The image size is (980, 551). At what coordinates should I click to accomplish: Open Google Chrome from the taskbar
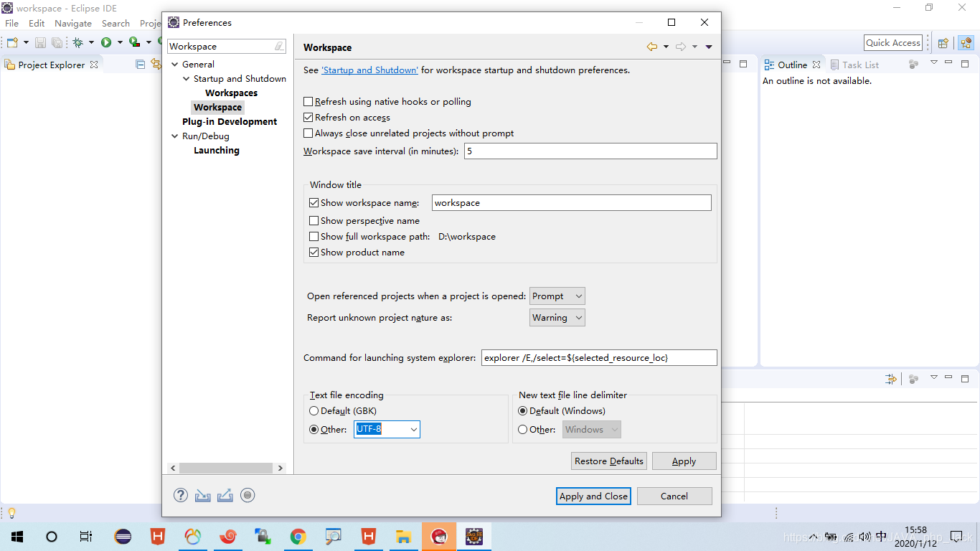click(298, 536)
